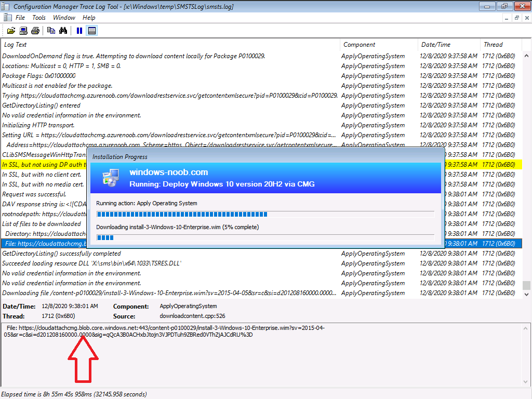Viewport: 532px width, 399px height.
Task: Click the log list scrollbar thumb
Action: pos(527,285)
